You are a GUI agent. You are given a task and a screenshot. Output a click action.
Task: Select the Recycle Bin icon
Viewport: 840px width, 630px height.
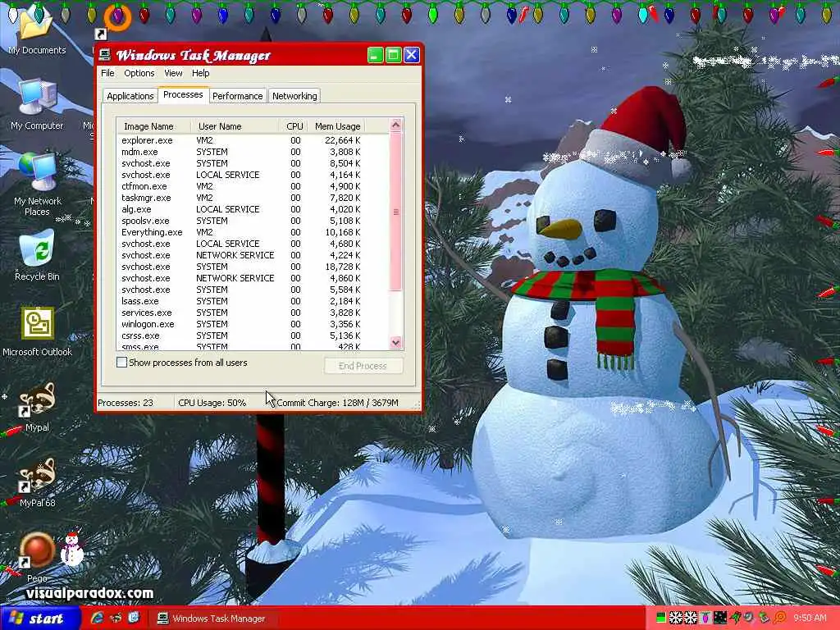(36, 255)
